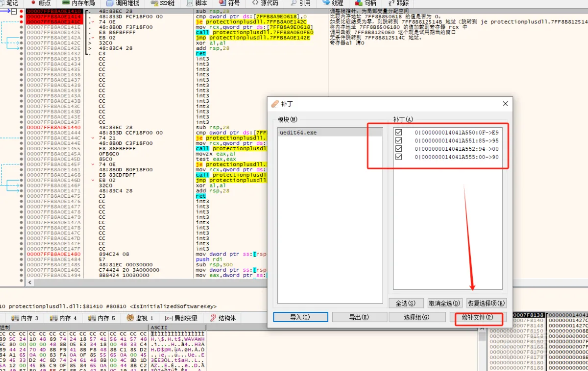Click the breakpoint dot at address 00007FFB8A0E1414
Image resolution: width=588 pixels, height=371 pixels.
(x=21, y=17)
